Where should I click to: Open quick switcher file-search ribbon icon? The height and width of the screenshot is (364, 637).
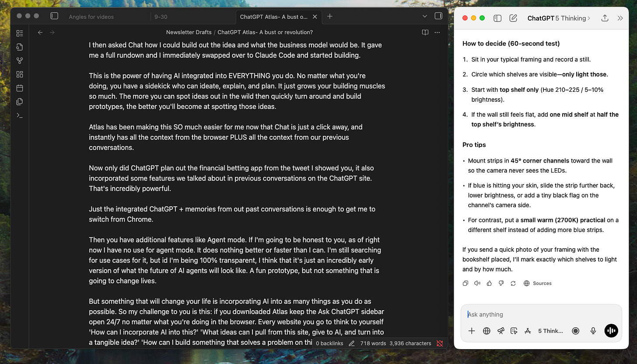click(19, 47)
